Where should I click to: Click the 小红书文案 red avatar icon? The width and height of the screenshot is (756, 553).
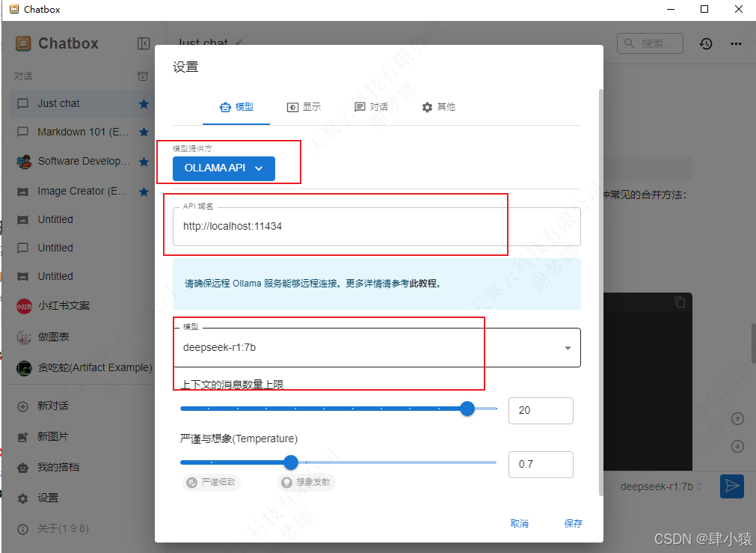[x=24, y=306]
